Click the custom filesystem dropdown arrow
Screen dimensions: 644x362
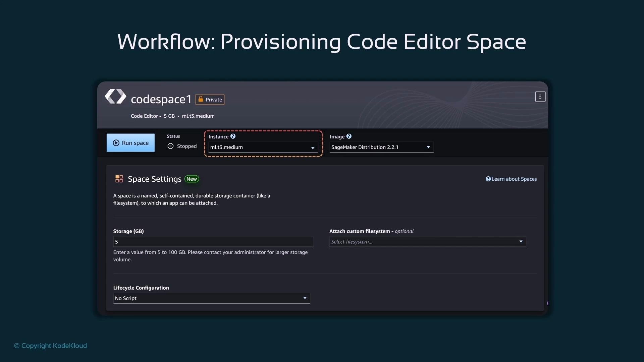click(521, 241)
